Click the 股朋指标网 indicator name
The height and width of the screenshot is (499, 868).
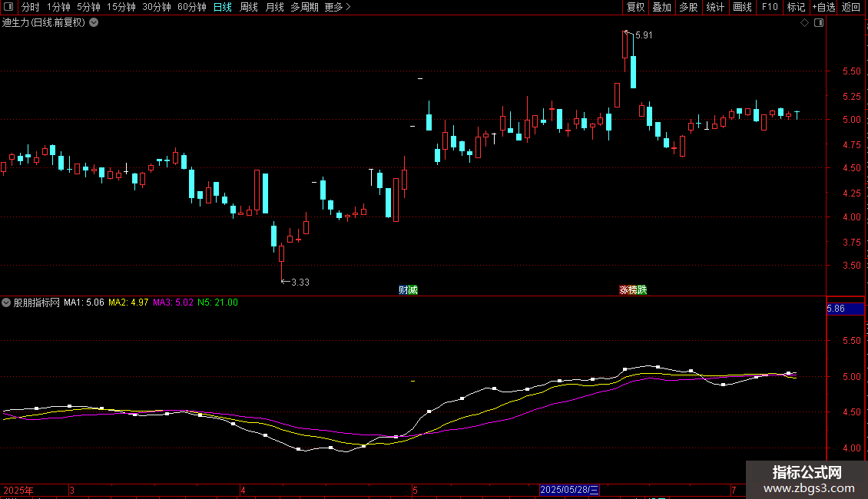[x=37, y=302]
